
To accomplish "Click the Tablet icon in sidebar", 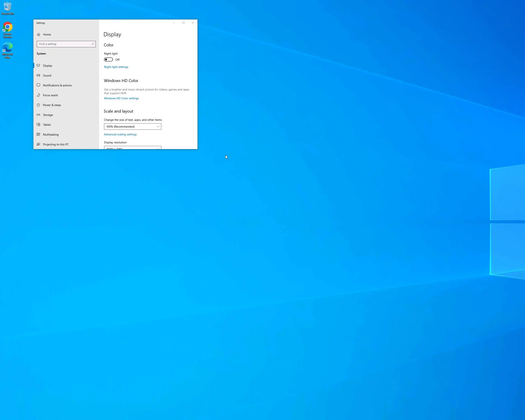I will pos(38,125).
